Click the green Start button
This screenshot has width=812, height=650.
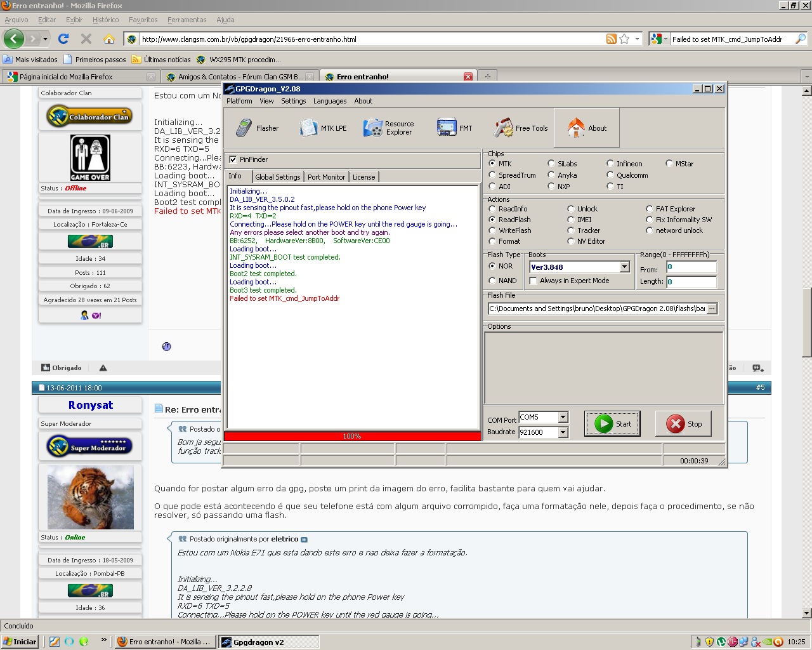(613, 423)
